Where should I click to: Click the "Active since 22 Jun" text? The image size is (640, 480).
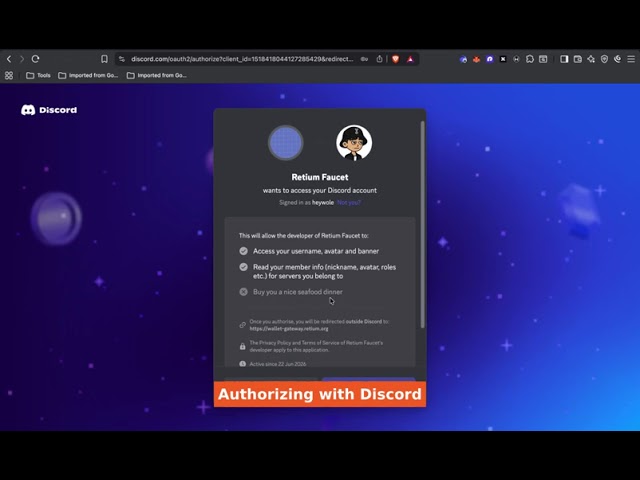click(278, 364)
